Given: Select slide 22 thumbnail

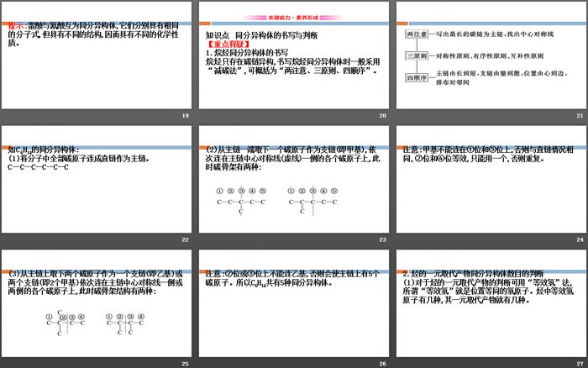Looking at the screenshot, I should point(97,182).
